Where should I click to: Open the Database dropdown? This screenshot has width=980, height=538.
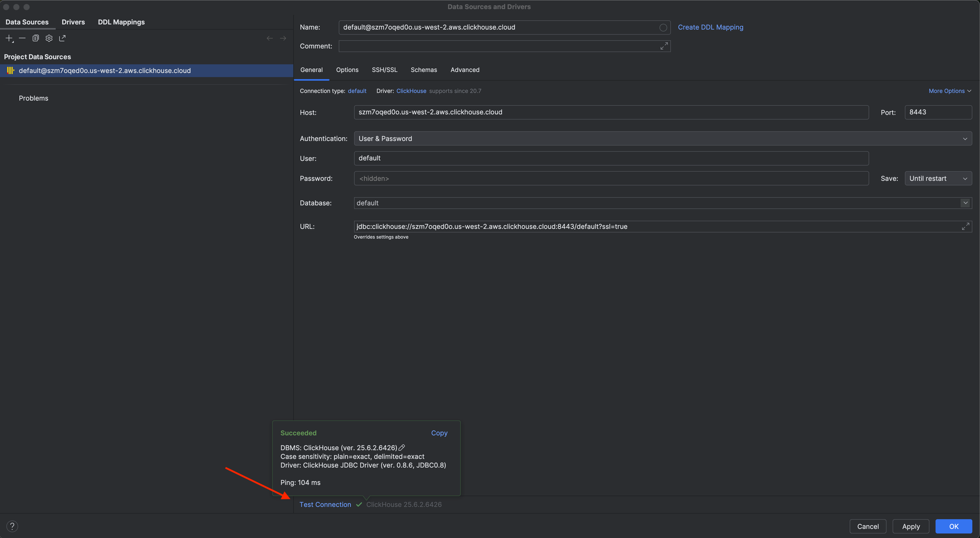point(965,203)
